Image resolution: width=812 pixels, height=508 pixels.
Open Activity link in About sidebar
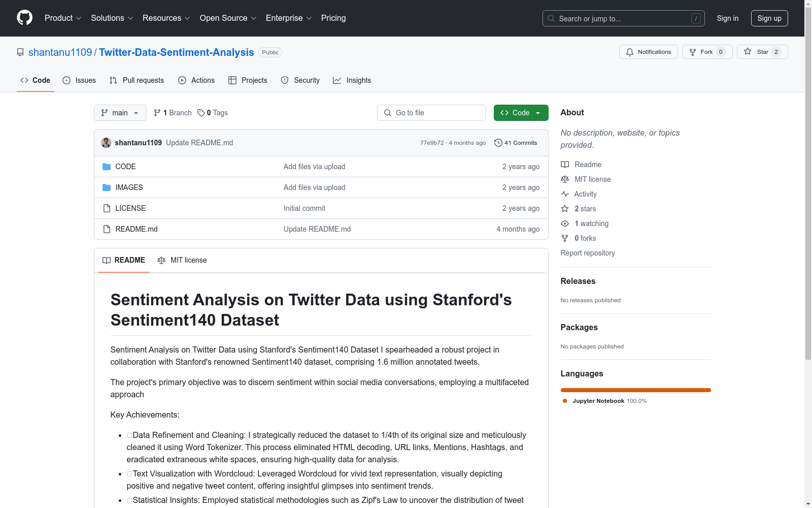(579, 194)
